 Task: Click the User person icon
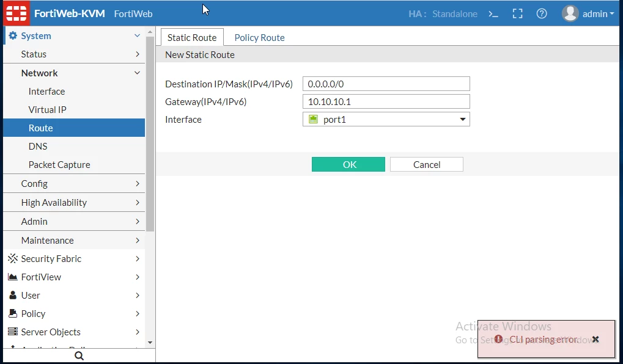pos(13,295)
